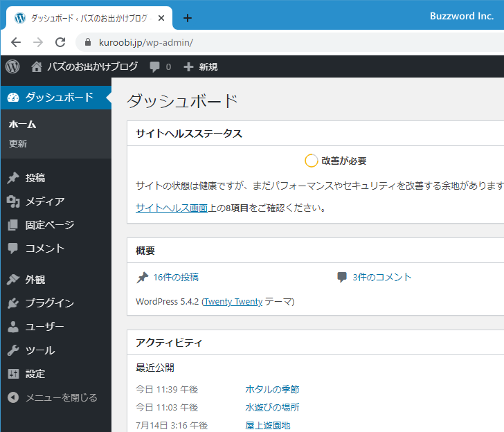View the 3件のコメント link
The image size is (504, 432).
coord(381,277)
